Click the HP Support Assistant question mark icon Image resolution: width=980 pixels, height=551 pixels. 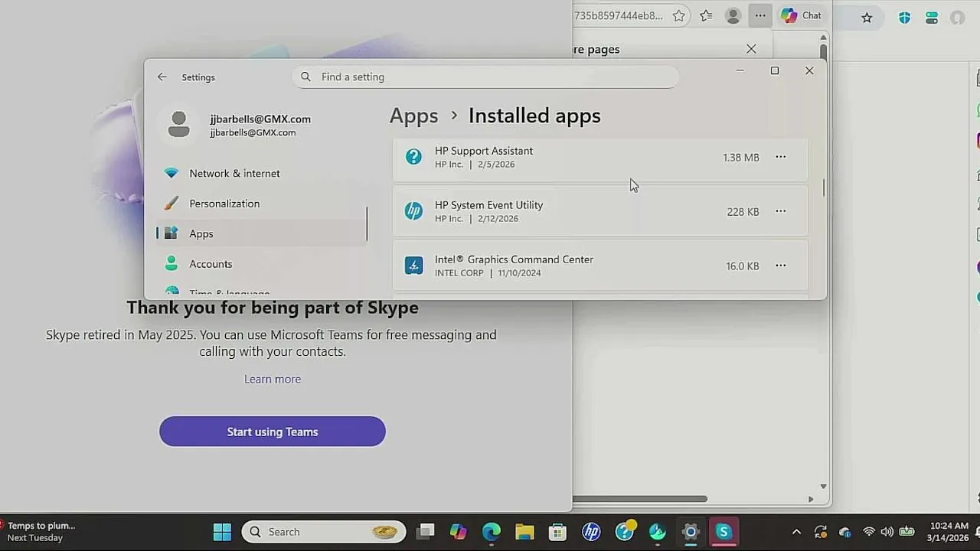tap(413, 157)
